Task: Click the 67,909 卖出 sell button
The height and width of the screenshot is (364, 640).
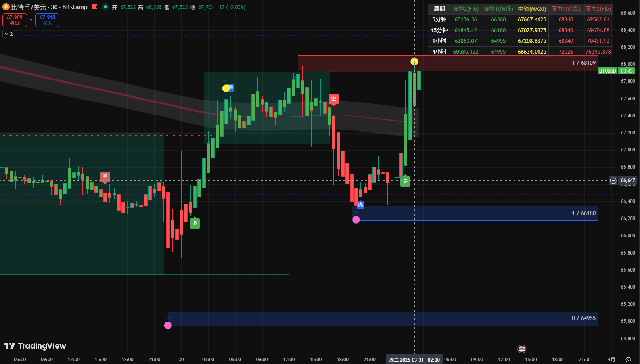Action: tap(15, 20)
